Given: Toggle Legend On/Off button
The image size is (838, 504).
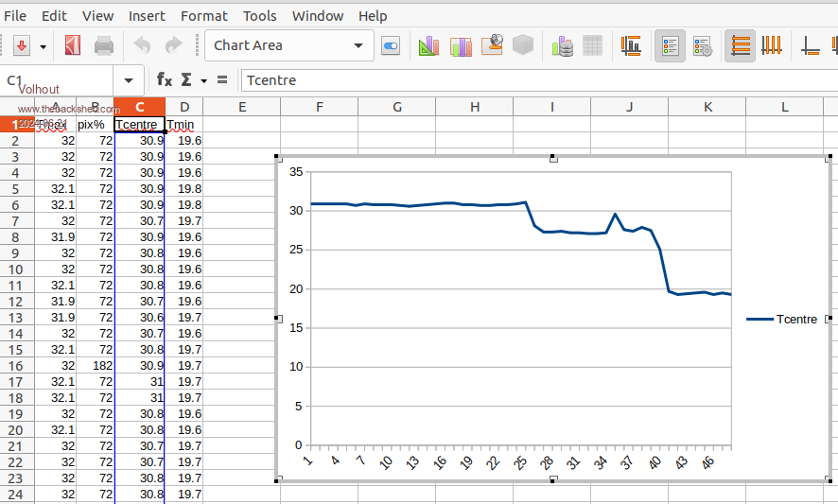Looking at the screenshot, I should pos(671,45).
